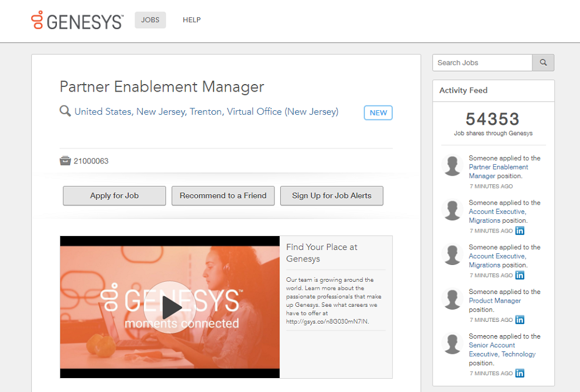Click Sign Up for Job Alerts button
The image size is (580, 392).
point(332,195)
